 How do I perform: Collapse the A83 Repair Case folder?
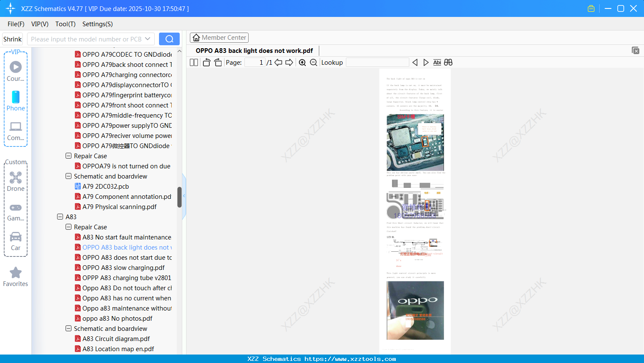[x=69, y=227]
